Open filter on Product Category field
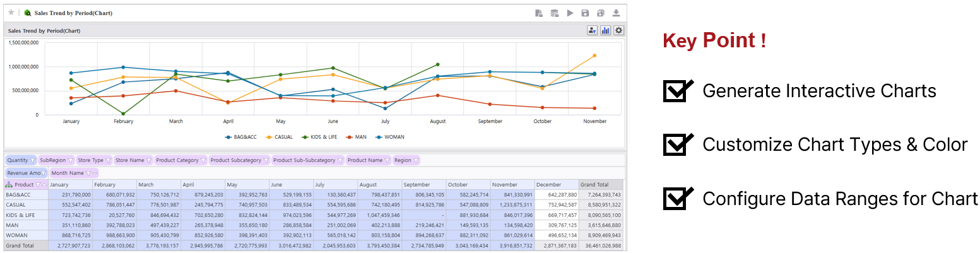The height and width of the screenshot is (253, 980). coord(202,160)
